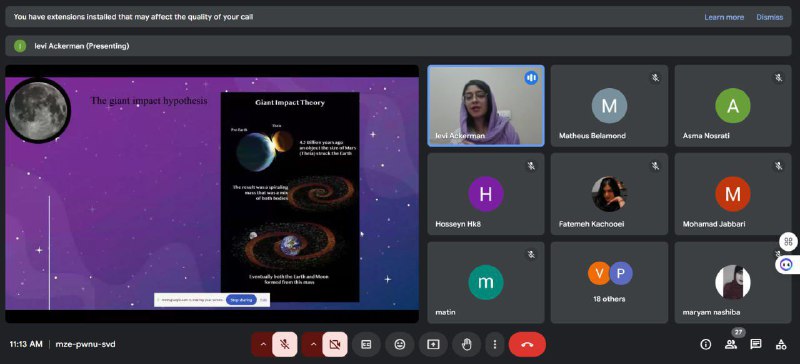Select Fatemeh Kachooei's participant tile
Image resolution: width=800 pixels, height=364 pixels.
coord(609,194)
